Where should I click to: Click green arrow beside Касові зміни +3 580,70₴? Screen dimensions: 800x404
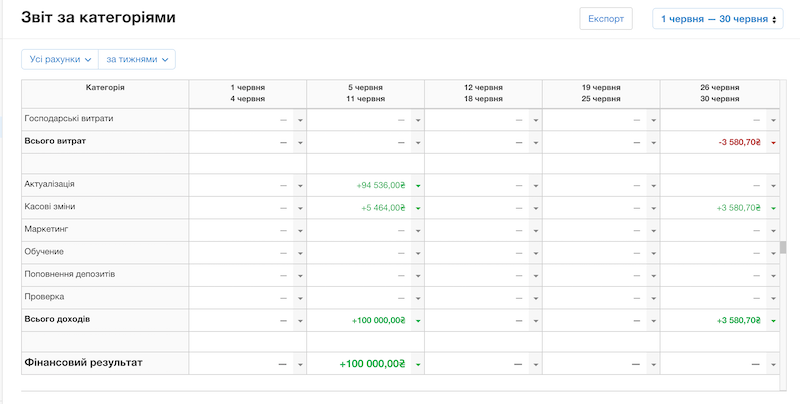tap(773, 208)
